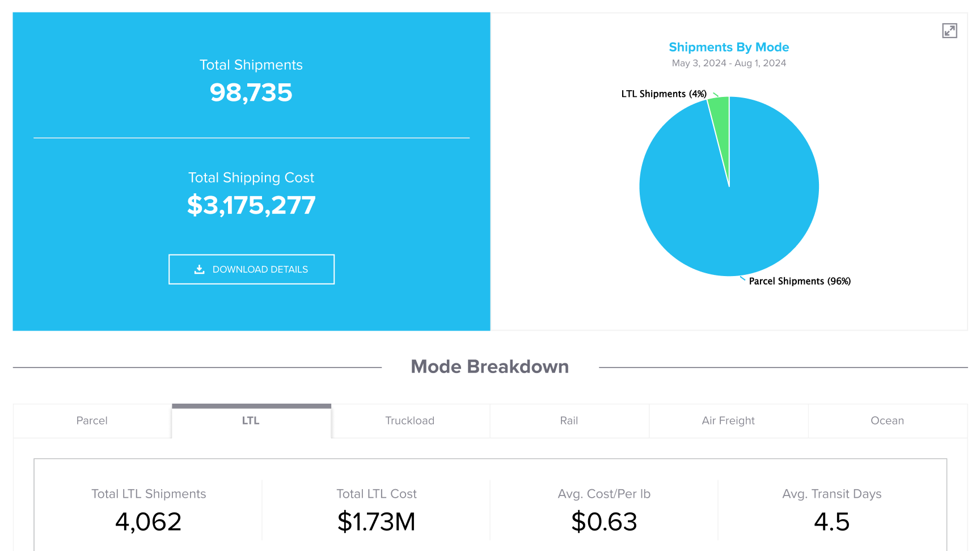Image resolution: width=980 pixels, height=551 pixels.
Task: Click the Total Shipments value 98,735
Action: tap(251, 92)
